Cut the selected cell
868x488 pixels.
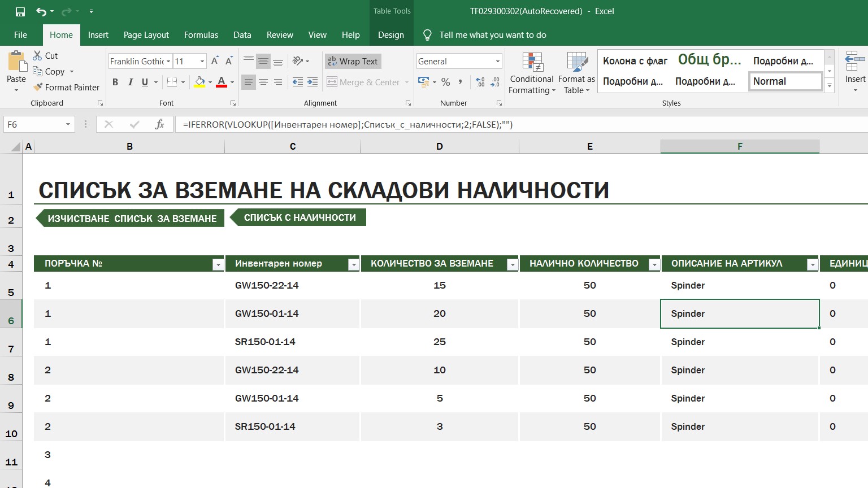(45, 55)
